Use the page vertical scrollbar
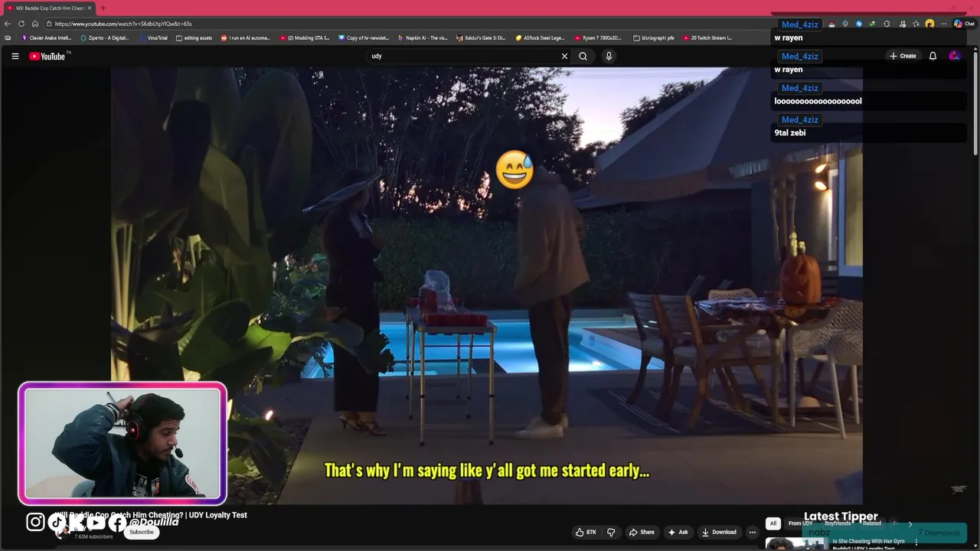 tap(975, 103)
